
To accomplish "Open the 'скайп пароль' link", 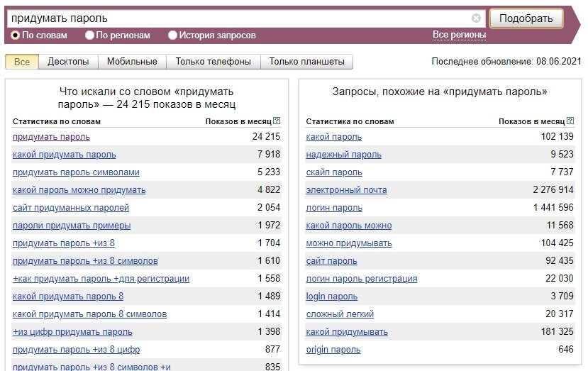I will 334,172.
